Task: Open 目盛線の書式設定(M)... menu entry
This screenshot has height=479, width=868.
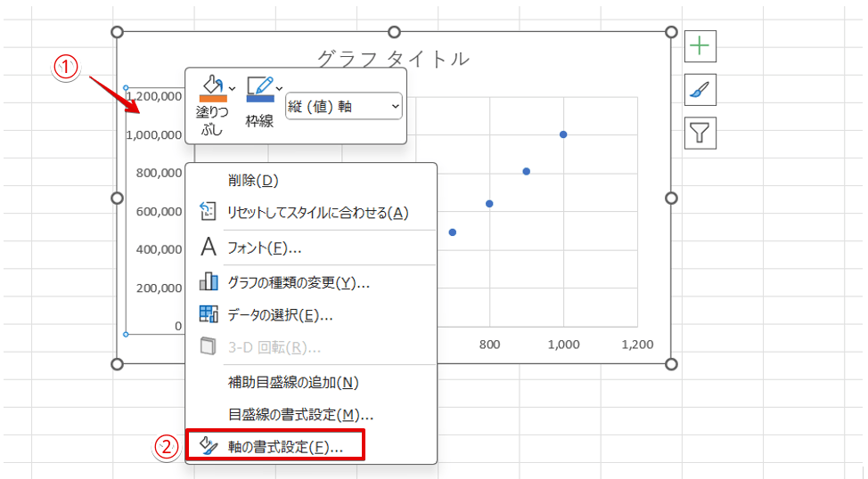Action: (311, 414)
